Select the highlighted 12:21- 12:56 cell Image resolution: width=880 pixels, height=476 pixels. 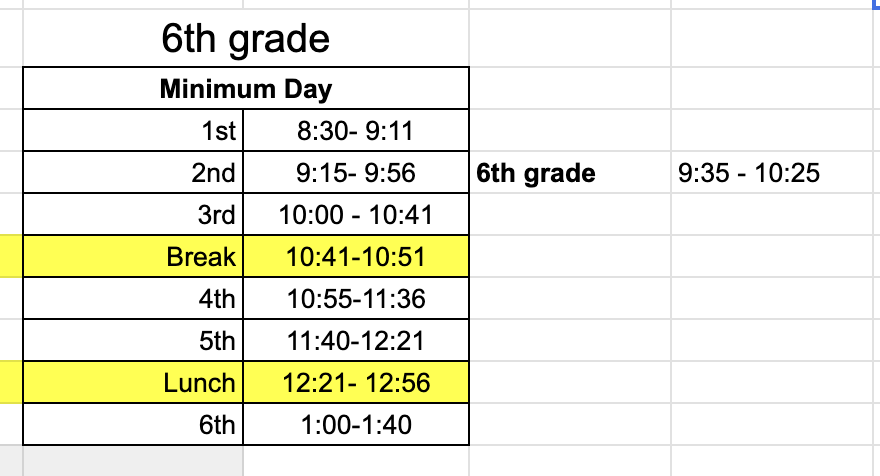356,383
